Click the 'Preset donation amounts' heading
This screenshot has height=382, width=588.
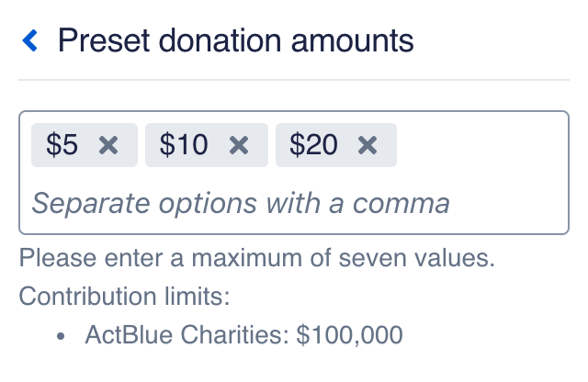(235, 40)
